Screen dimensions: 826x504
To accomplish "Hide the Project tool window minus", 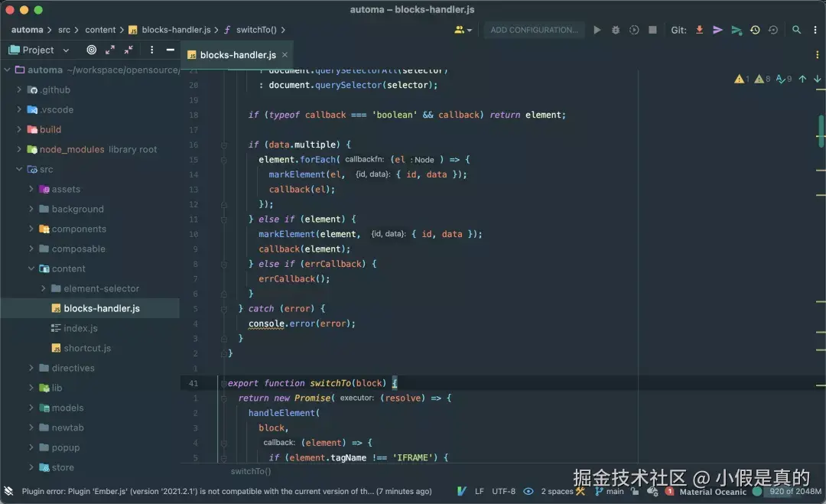I will coord(170,50).
